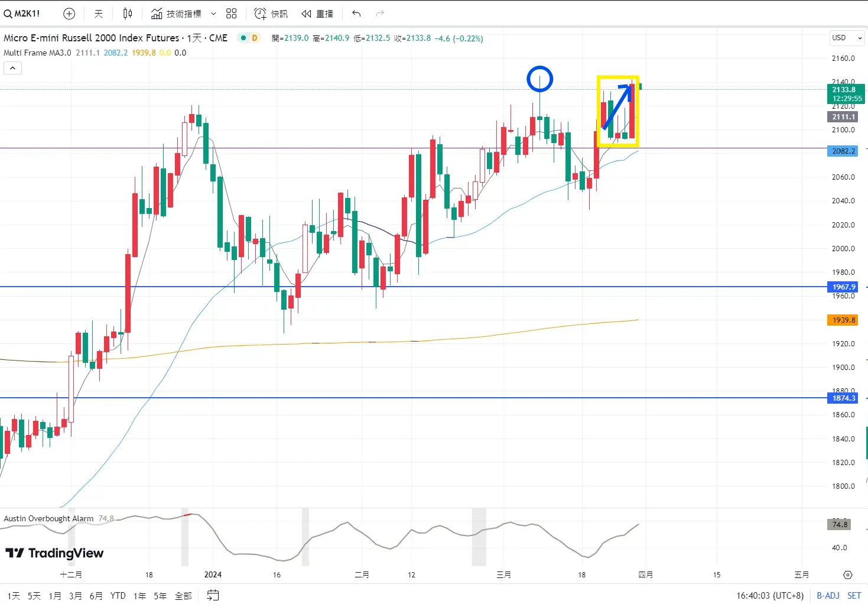Set the time range to 1年
The width and height of the screenshot is (868, 604).
point(140,596)
